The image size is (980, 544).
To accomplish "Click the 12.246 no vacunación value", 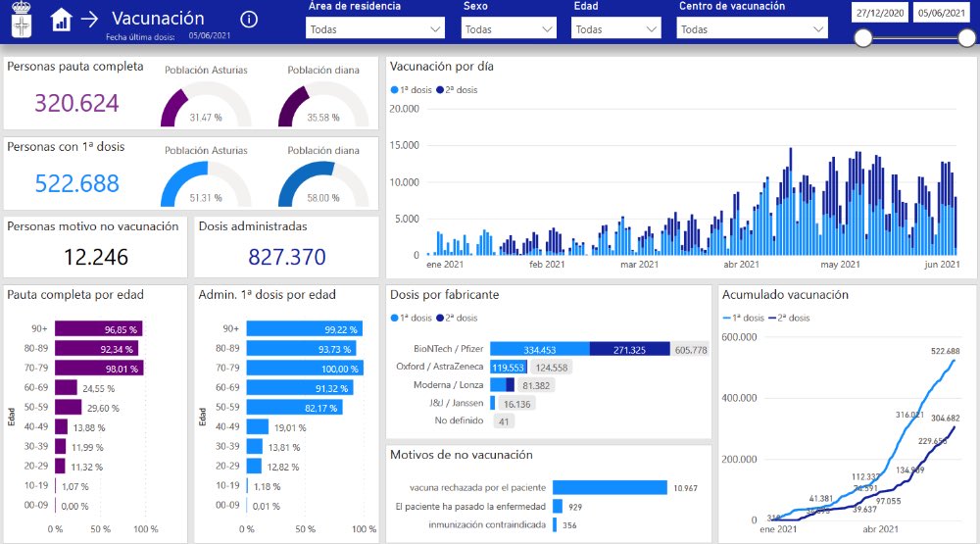I will click(x=96, y=257).
